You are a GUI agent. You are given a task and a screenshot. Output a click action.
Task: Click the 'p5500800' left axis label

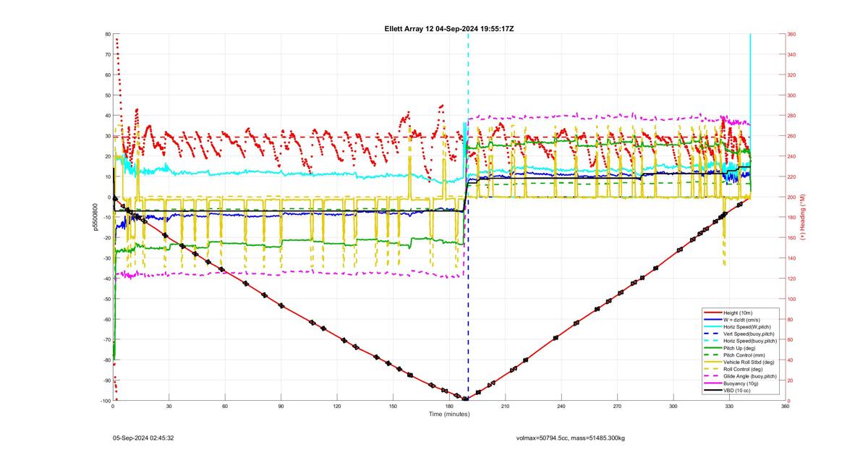pyautogui.click(x=95, y=217)
